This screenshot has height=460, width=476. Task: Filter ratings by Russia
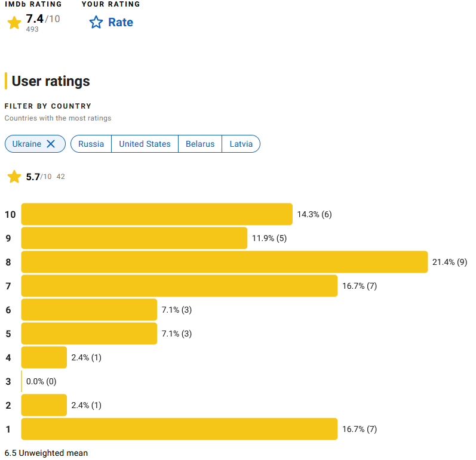point(91,144)
